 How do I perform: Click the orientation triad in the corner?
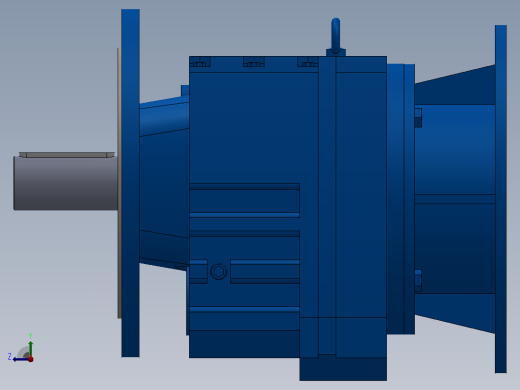click(x=21, y=348)
